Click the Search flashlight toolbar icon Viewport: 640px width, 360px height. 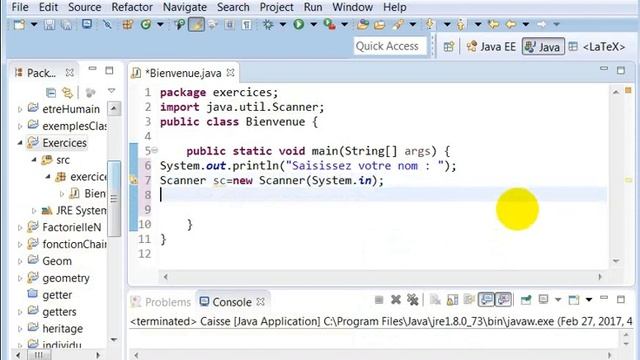[x=398, y=25]
